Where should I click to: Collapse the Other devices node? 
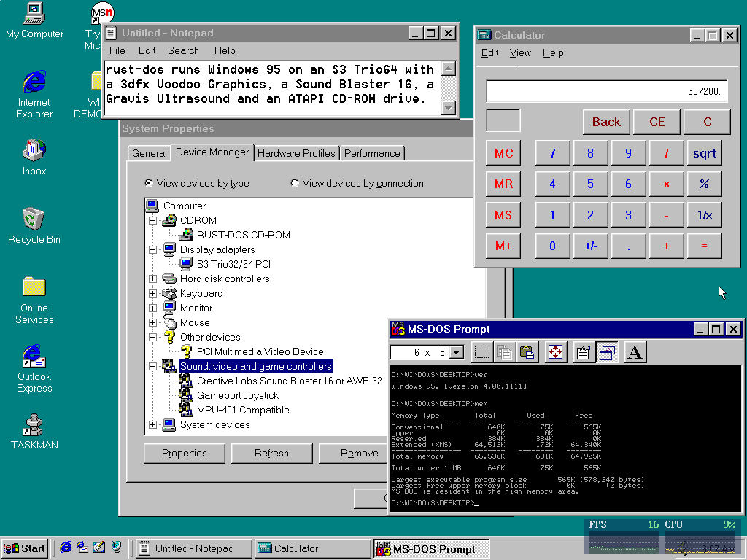pos(152,337)
